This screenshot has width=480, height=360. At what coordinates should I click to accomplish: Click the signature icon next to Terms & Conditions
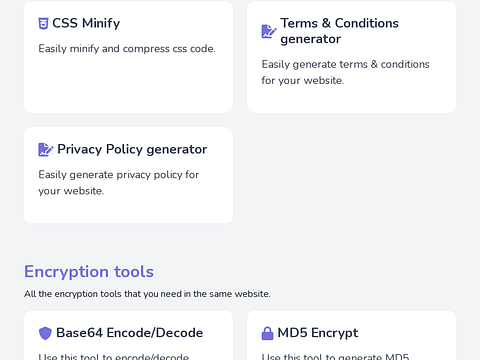coord(269,31)
